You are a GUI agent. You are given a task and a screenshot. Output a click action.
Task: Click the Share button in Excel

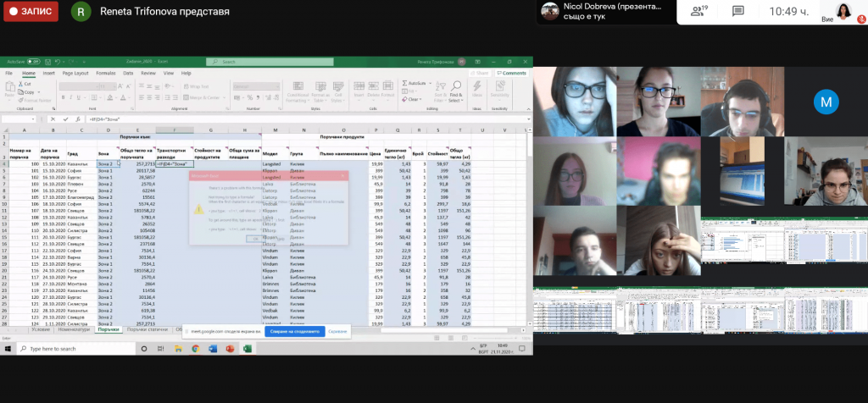click(x=480, y=73)
